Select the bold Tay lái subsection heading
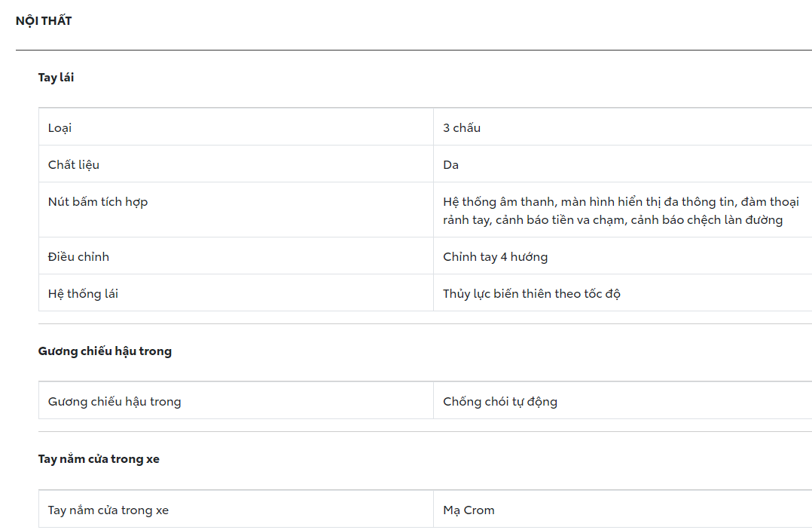The height and width of the screenshot is (530, 812). [56, 78]
